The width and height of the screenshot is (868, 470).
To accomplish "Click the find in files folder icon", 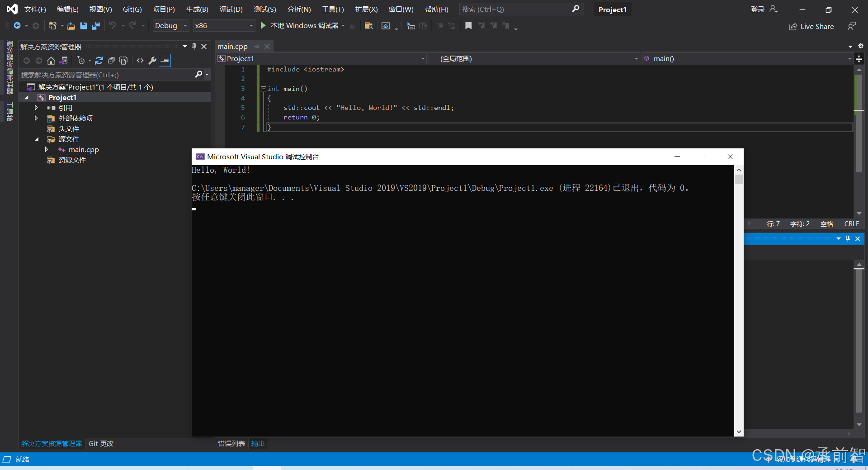I will pyautogui.click(x=368, y=26).
